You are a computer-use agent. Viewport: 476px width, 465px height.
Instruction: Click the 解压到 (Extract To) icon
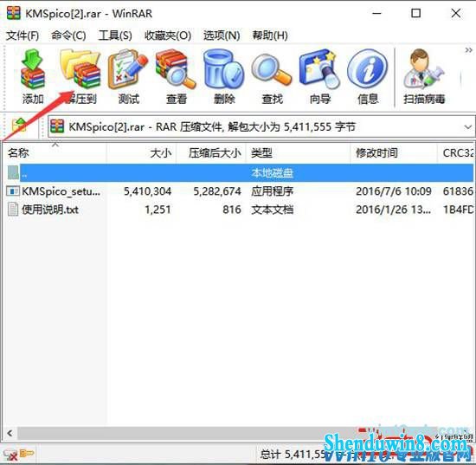80,76
